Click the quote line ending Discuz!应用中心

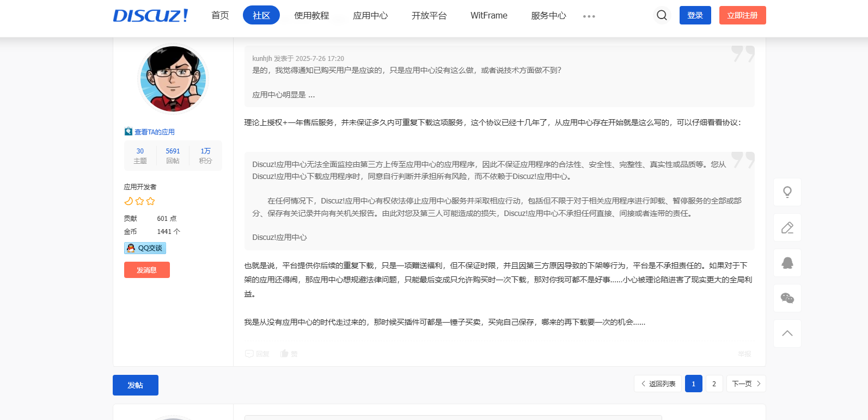(x=279, y=237)
